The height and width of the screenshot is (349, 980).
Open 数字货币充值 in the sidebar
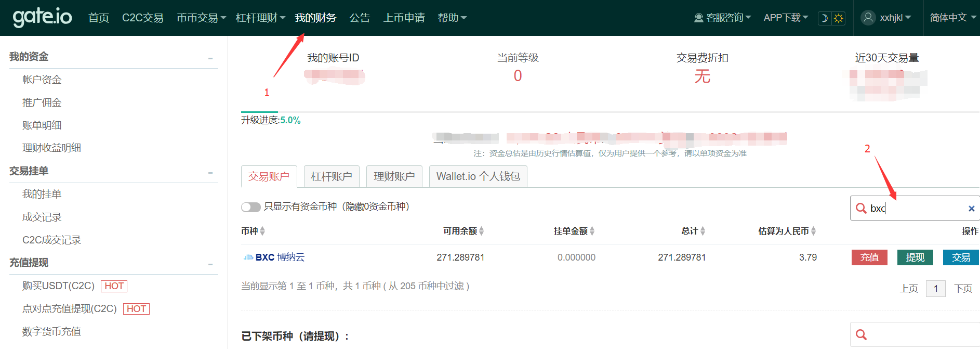(51, 331)
